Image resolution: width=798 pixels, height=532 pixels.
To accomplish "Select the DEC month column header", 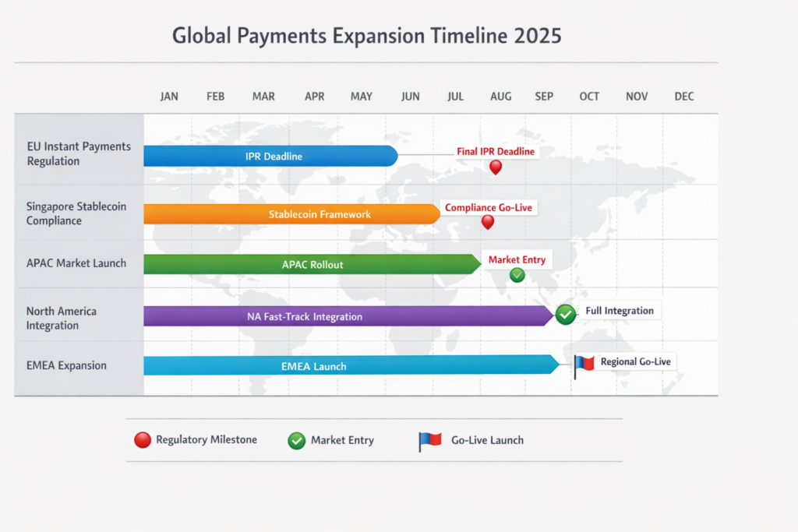I will point(684,97).
